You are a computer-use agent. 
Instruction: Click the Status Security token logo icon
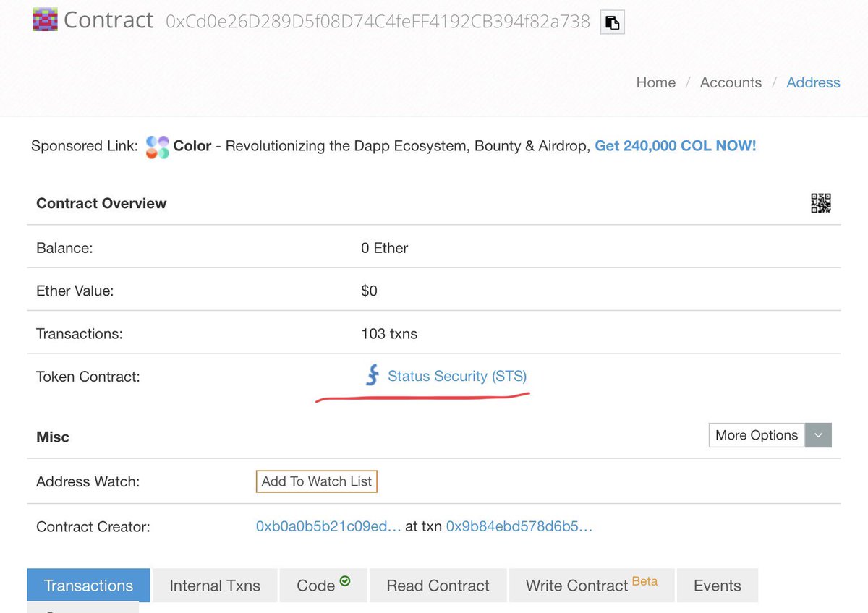[371, 376]
